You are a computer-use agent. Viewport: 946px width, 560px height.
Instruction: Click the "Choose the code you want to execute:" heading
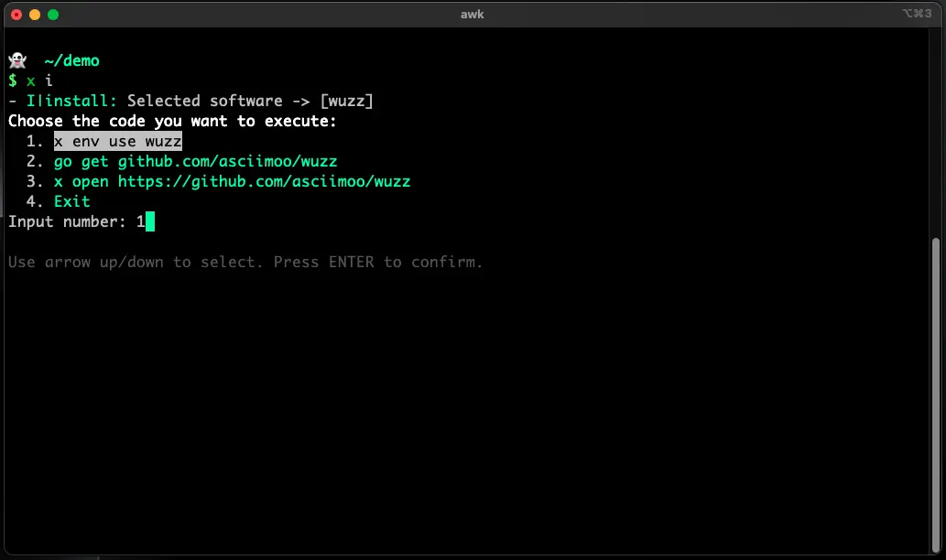click(x=172, y=121)
